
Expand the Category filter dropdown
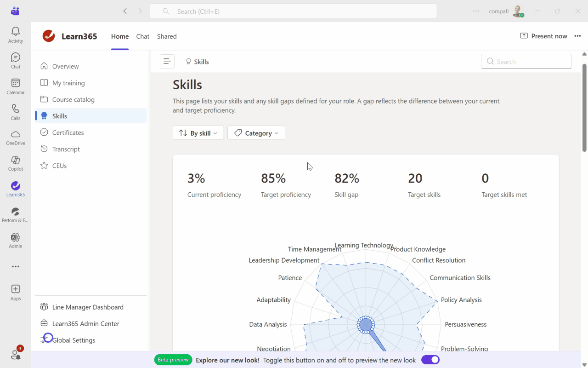coord(256,133)
